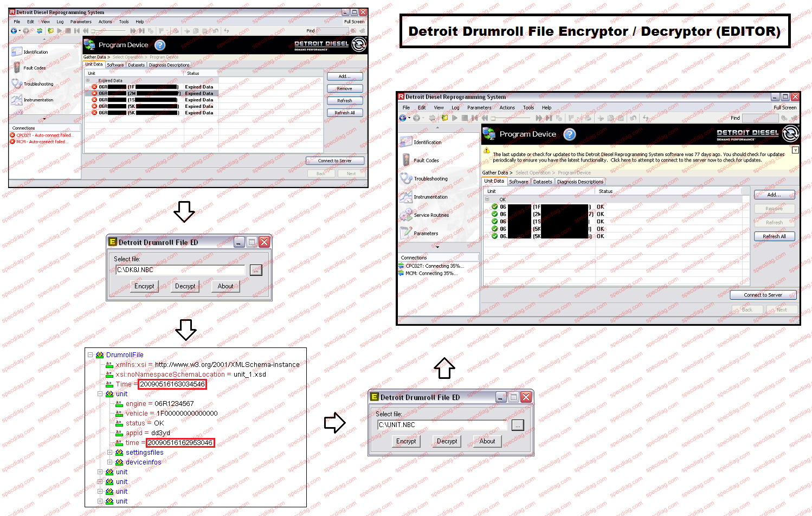Click toolbar playback slider in Connecting 35% window
Viewport: 812px width, 516px height.
[510, 118]
